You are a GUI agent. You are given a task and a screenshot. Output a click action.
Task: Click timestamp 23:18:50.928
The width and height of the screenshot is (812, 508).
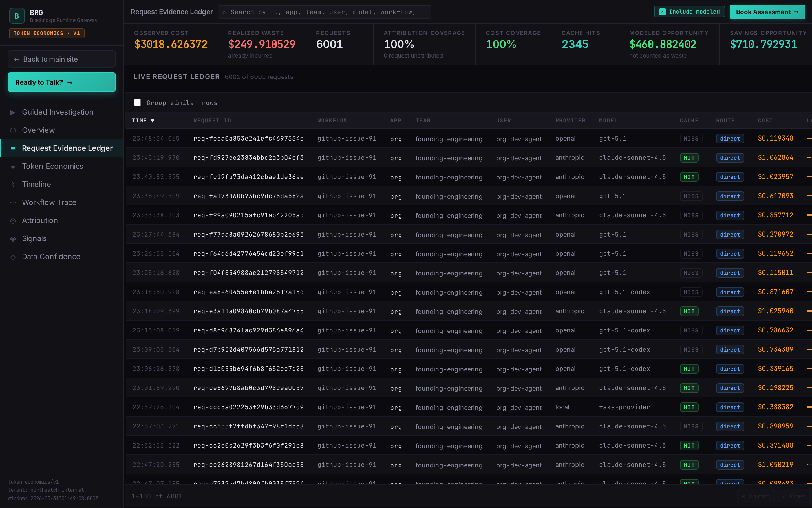click(156, 292)
